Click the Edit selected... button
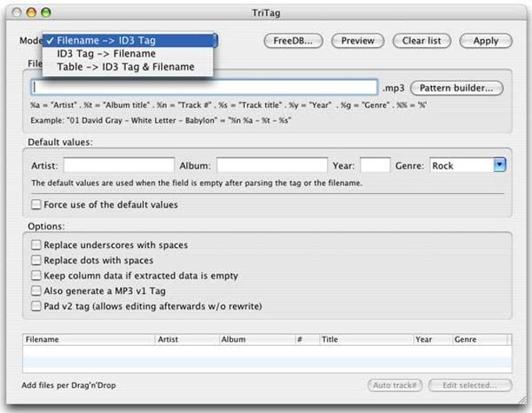Image resolution: width=532 pixels, height=413 pixels. [x=470, y=385]
